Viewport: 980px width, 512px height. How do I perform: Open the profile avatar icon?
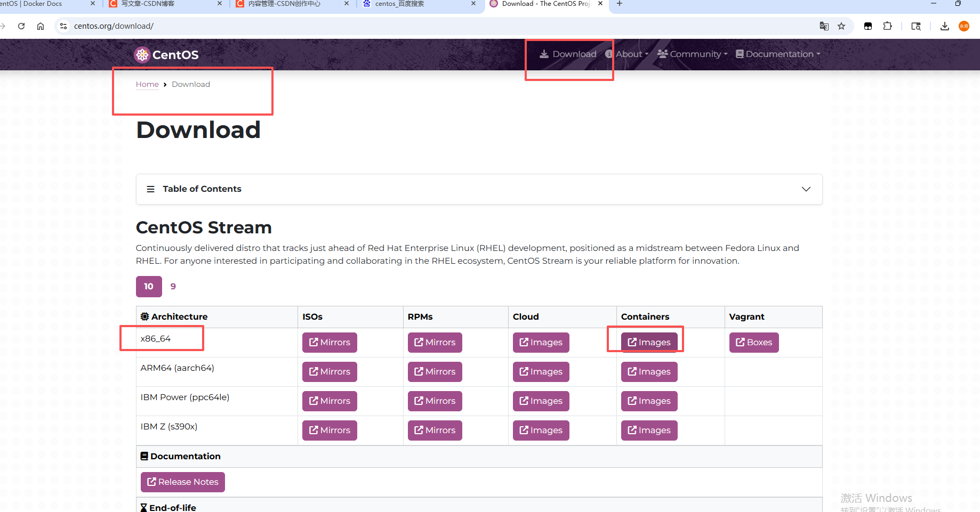[x=964, y=26]
